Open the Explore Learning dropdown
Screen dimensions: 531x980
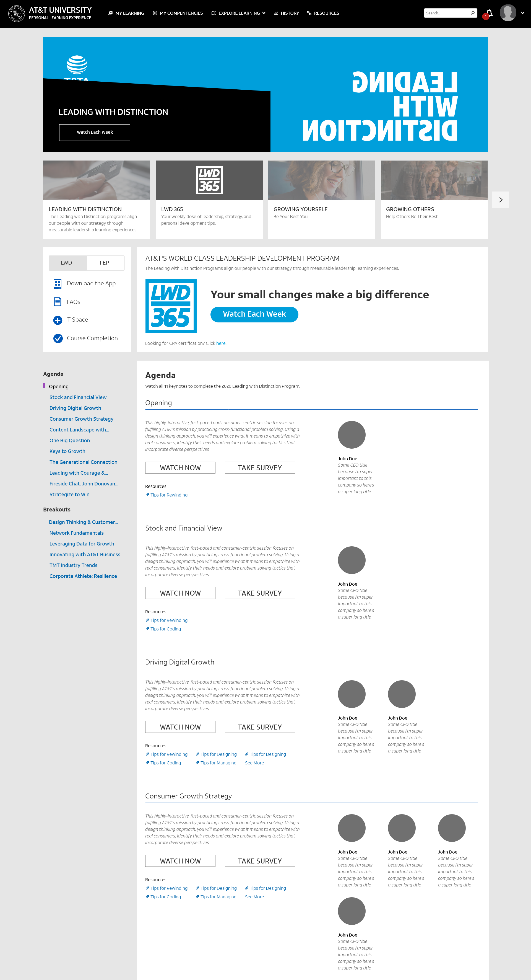238,13
